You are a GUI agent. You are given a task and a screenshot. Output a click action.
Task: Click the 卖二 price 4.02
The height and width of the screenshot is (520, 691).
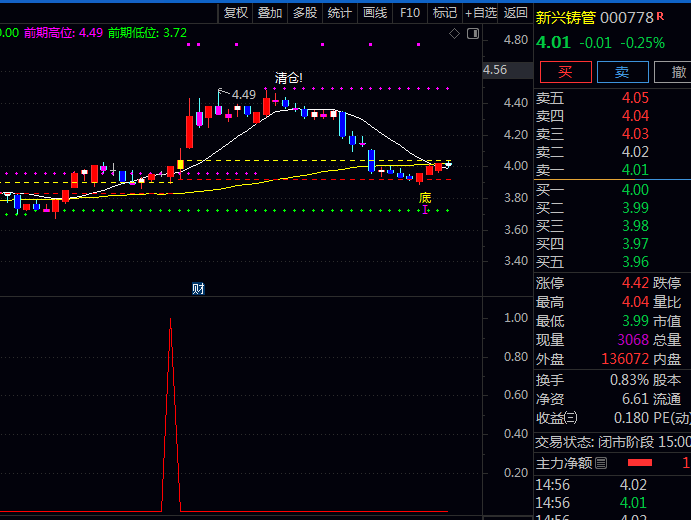point(635,152)
